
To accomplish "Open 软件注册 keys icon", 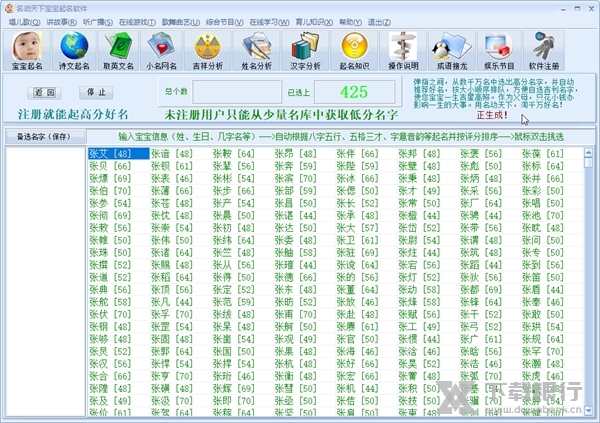I will (x=544, y=51).
